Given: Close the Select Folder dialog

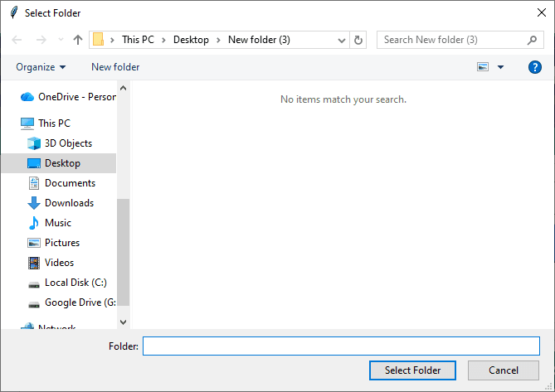Looking at the screenshot, I should 541,12.
